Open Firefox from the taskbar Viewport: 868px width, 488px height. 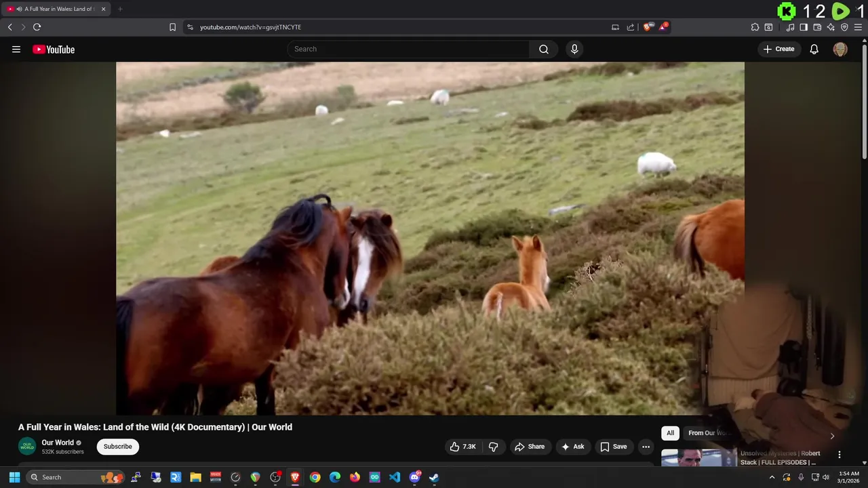[355, 477]
